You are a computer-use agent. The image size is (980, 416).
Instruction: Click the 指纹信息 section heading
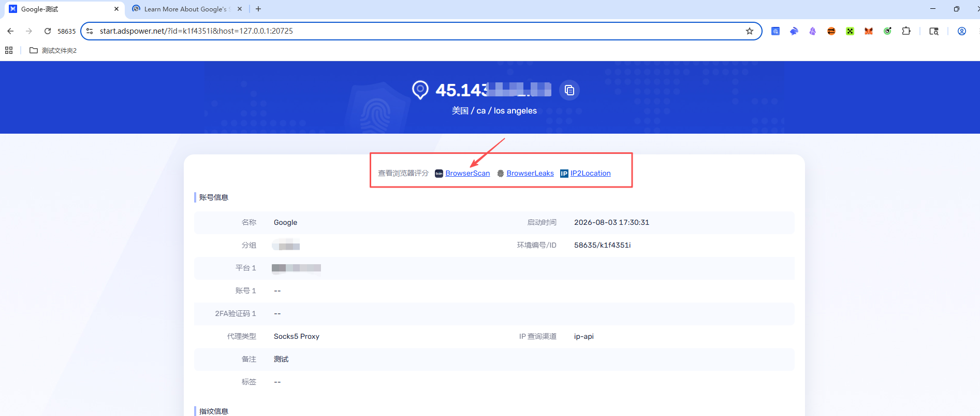pyautogui.click(x=213, y=411)
